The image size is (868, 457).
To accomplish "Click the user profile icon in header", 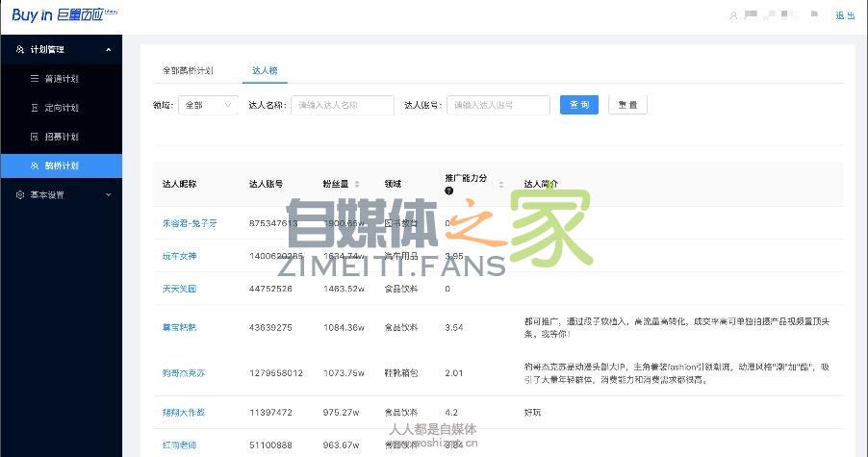I will pos(733,15).
